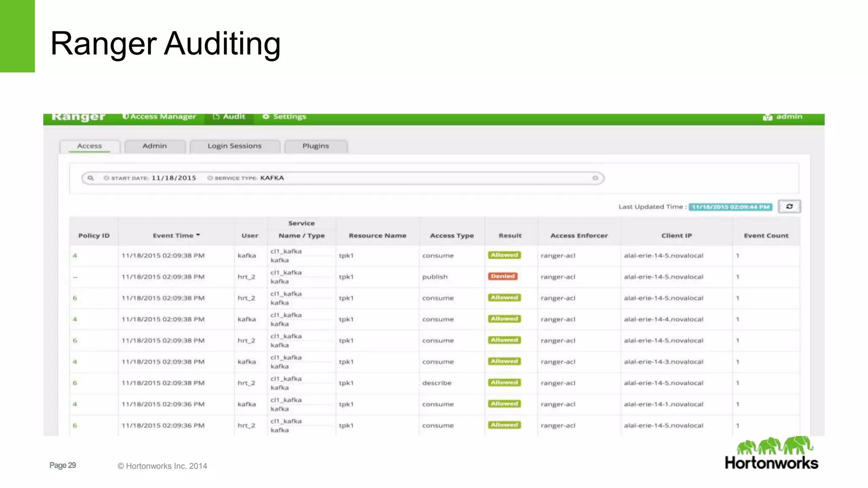Open the Plugins tab
The image size is (868, 488).
coord(315,146)
